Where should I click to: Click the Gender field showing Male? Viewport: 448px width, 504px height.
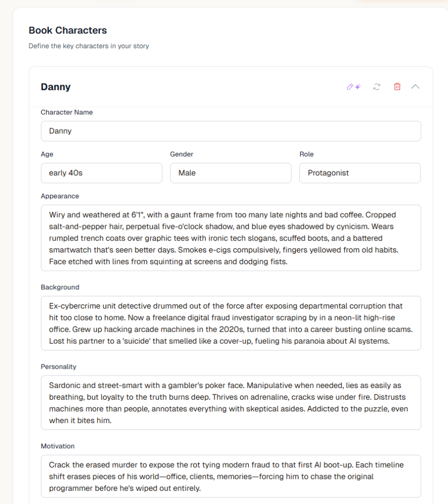coord(230,173)
